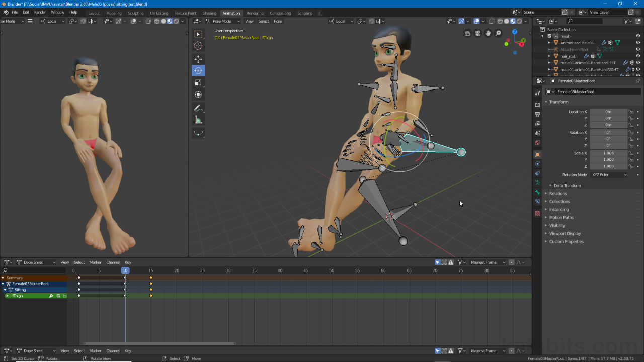Uncheck the mesh collection checkbox
The width and height of the screenshot is (644, 362).
(549, 36)
